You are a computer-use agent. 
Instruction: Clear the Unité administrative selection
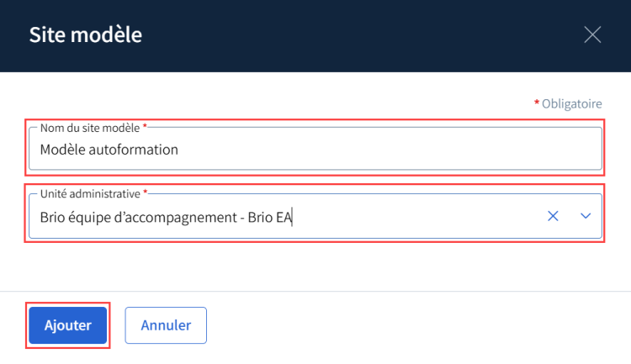[x=553, y=216]
